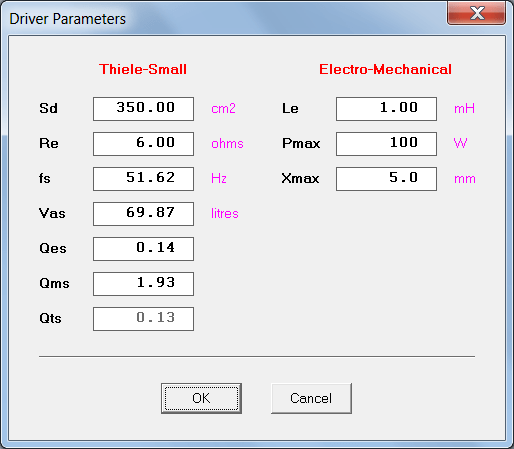Click the cm2 unit text

click(223, 109)
